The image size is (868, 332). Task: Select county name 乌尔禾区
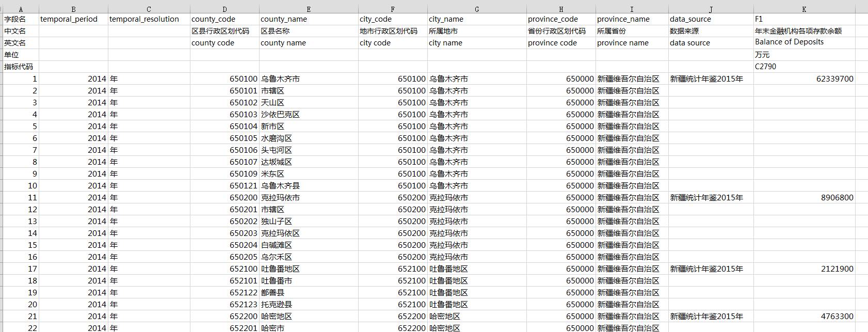tap(309, 257)
